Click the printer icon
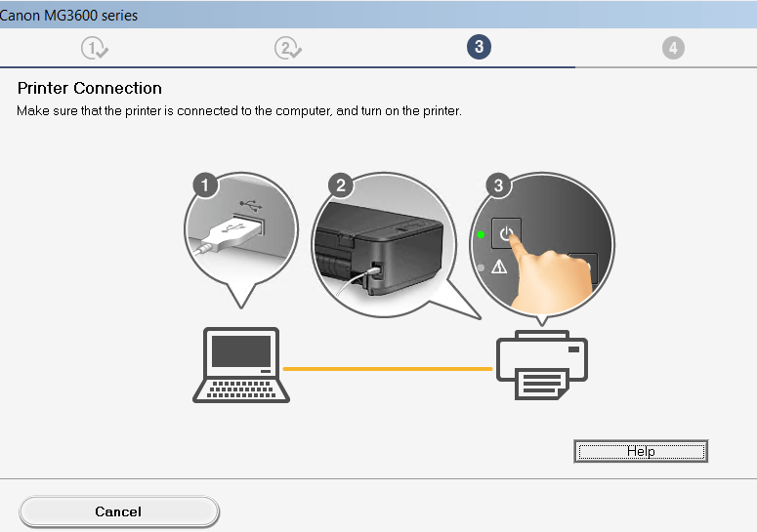 (x=542, y=365)
